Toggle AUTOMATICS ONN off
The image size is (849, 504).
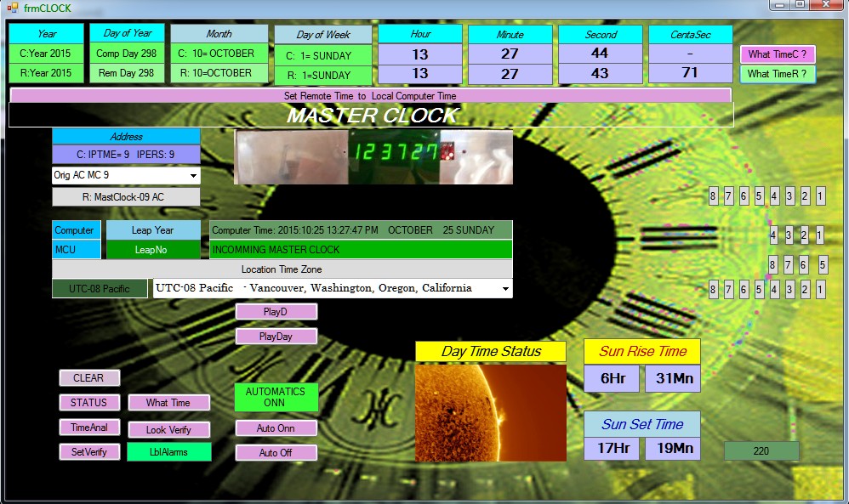click(x=276, y=397)
